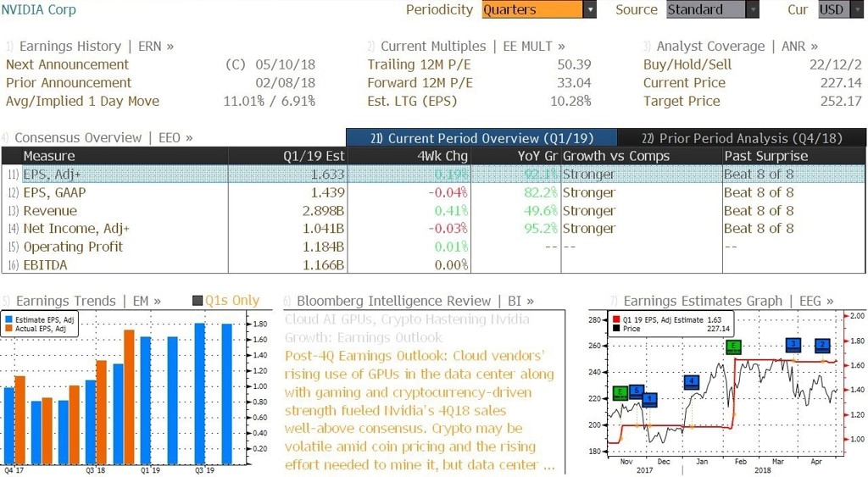Click blue marker 4 on estimates graph
This screenshot has height=477, width=868.
click(692, 382)
